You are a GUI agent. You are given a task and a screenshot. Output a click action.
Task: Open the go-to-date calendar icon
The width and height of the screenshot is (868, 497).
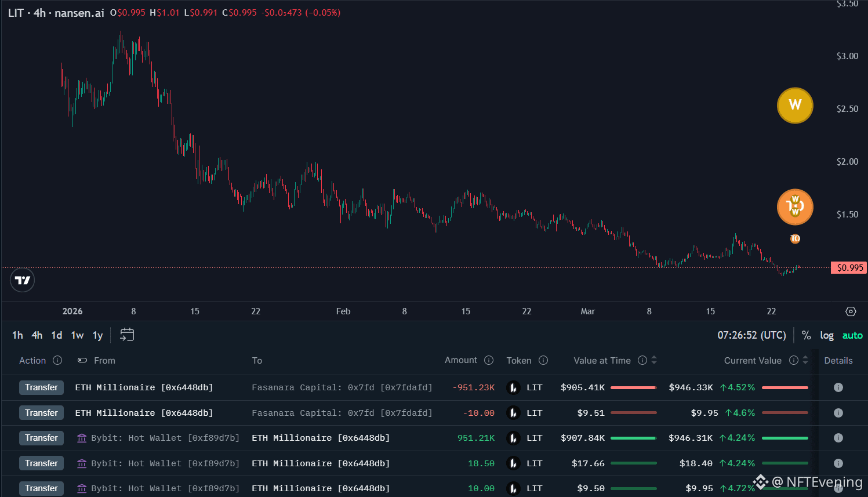(127, 335)
